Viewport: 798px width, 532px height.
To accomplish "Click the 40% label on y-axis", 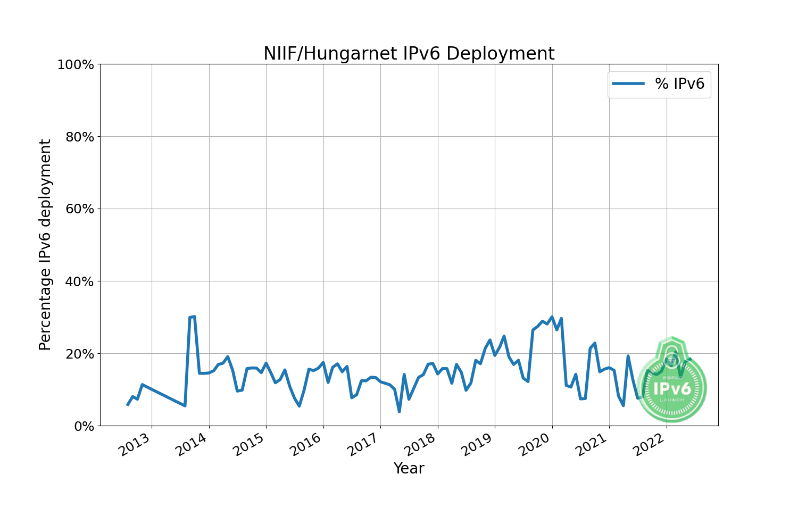I will (79, 281).
